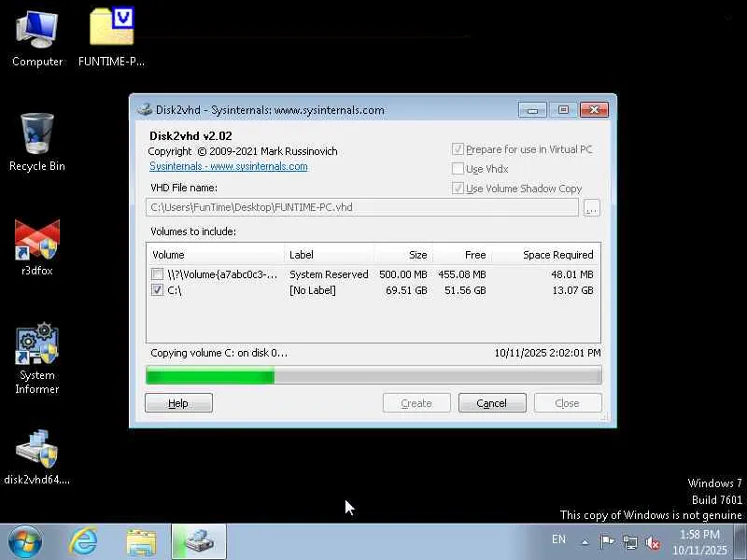This screenshot has height=560, width=747.
Task: Click the \\?\Volume{a7abc0c3-... volume name
Action: (222, 274)
